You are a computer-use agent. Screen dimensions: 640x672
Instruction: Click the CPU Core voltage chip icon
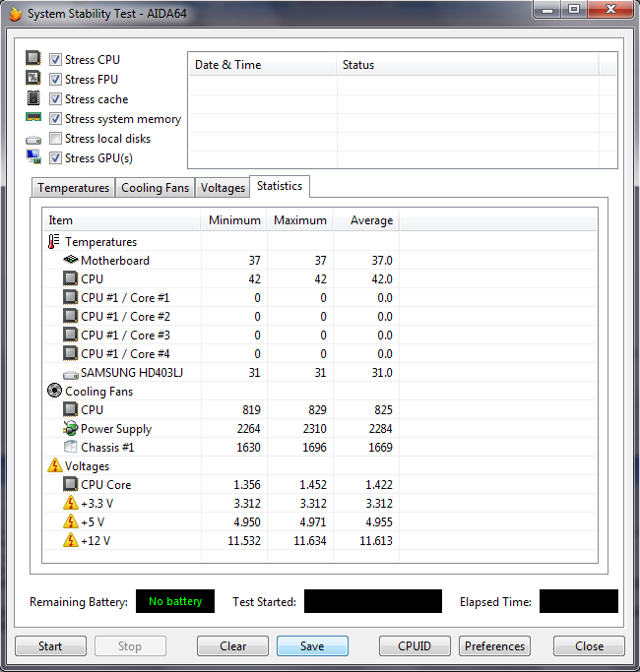tap(70, 484)
